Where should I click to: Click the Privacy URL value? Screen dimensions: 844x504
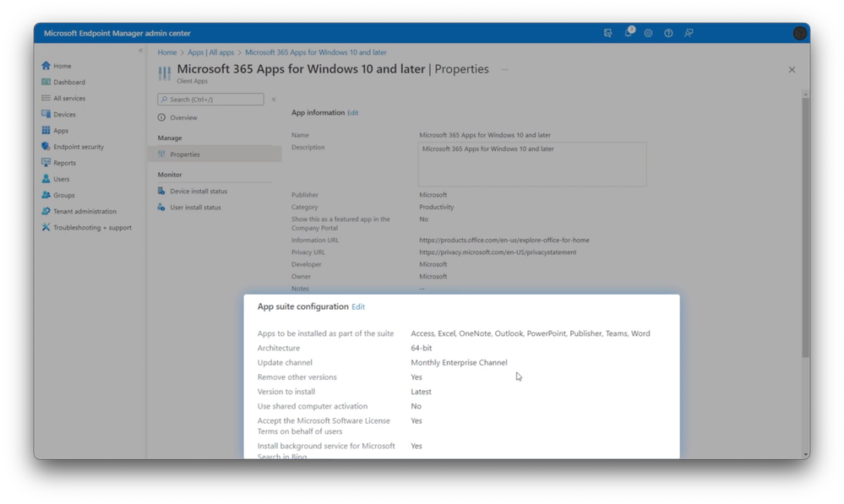pos(498,252)
